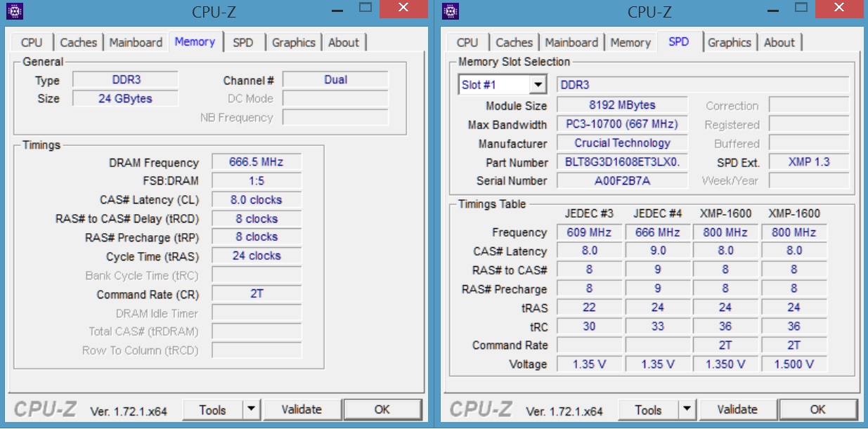Click JEDEC #4 tRC value 33
The image size is (868, 429).
657,326
